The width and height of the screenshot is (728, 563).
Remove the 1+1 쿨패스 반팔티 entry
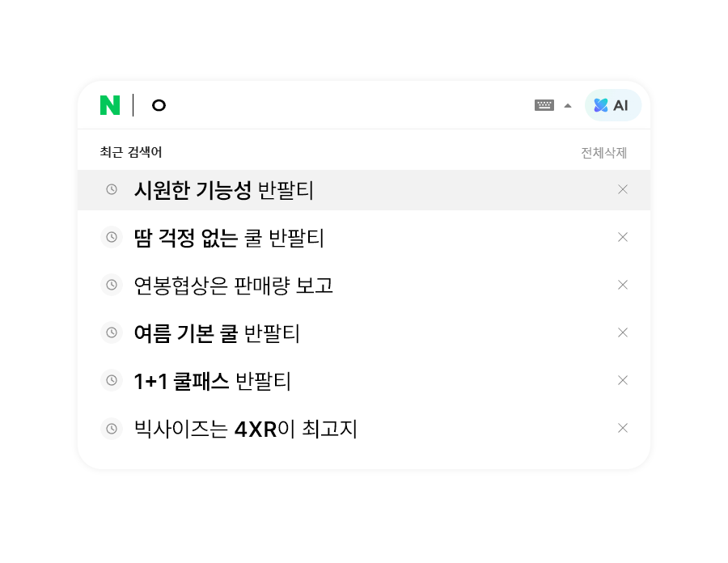[623, 380]
